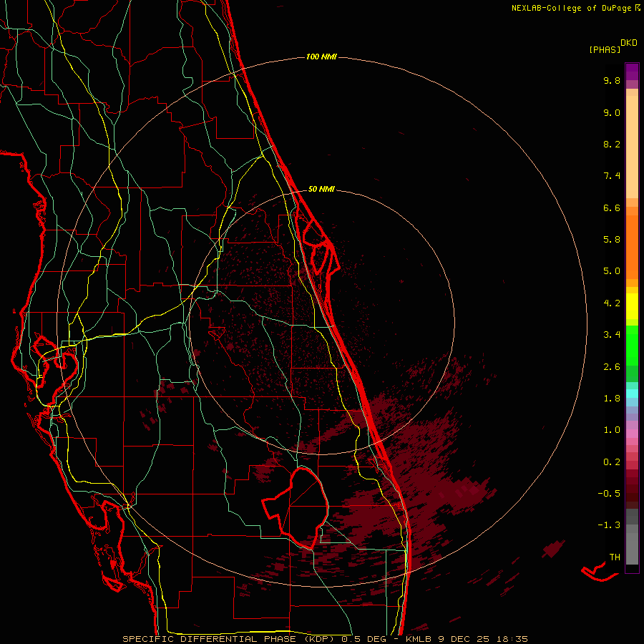Click the yellow band on the color scale
The image size is (644, 644).
tap(632, 306)
